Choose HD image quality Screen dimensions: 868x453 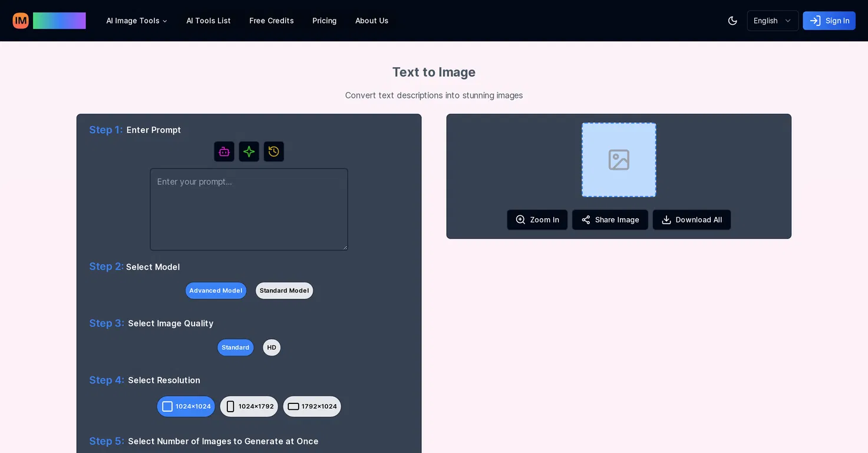tap(272, 347)
